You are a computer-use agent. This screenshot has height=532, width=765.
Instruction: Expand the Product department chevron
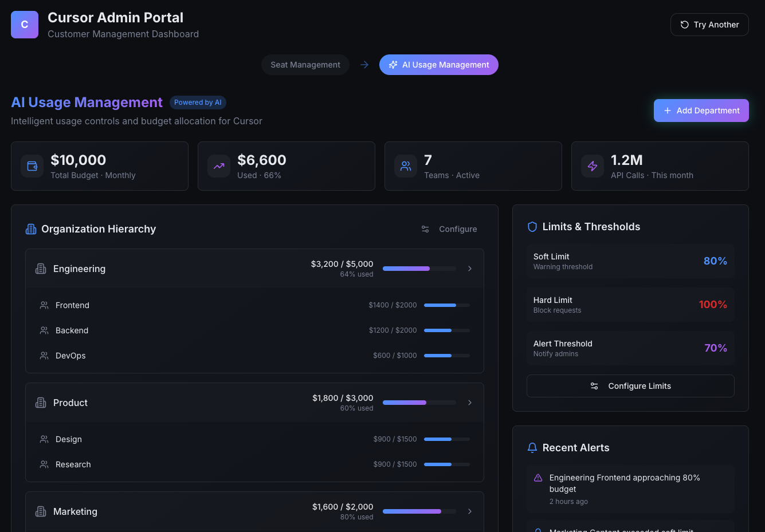click(x=470, y=403)
